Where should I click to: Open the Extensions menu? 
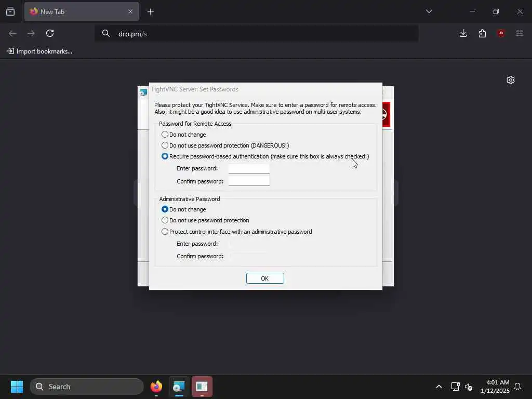pos(482,33)
